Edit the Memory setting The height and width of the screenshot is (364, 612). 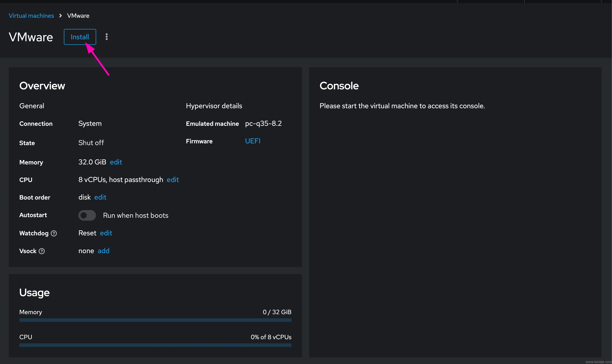116,162
